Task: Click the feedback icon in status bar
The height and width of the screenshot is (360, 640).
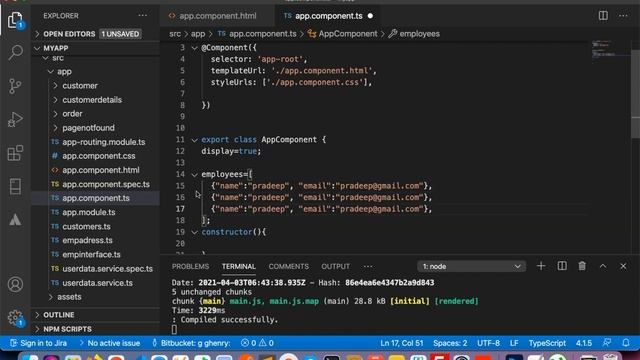Action: [607, 343]
